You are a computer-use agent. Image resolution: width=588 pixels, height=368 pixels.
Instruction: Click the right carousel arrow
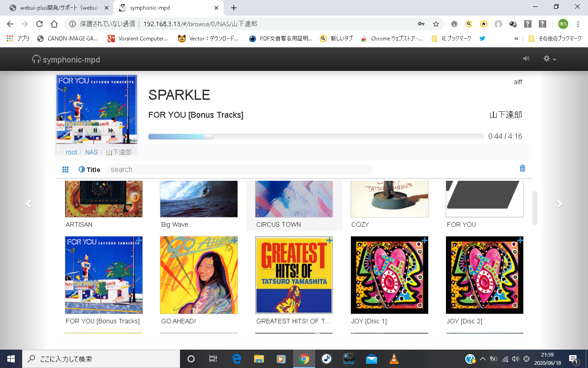click(560, 204)
